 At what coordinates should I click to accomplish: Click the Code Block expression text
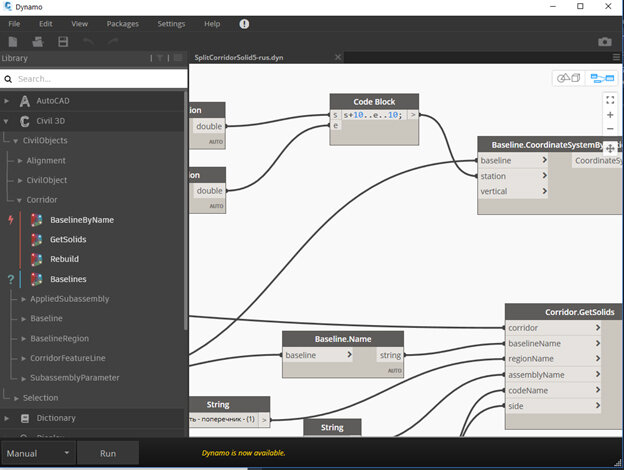(x=373, y=115)
